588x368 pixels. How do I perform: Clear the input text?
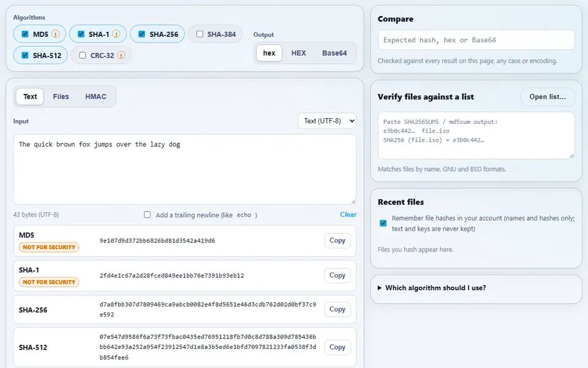[348, 215]
